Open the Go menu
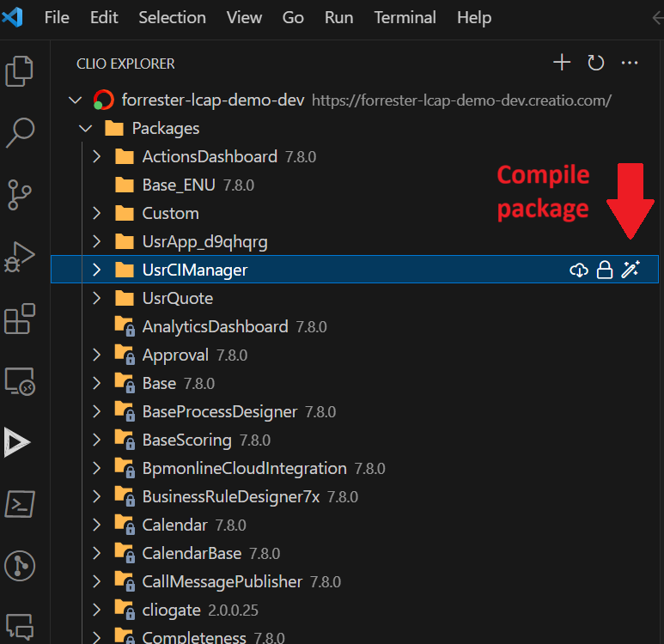Viewport: 664px width, 644px height. [293, 17]
